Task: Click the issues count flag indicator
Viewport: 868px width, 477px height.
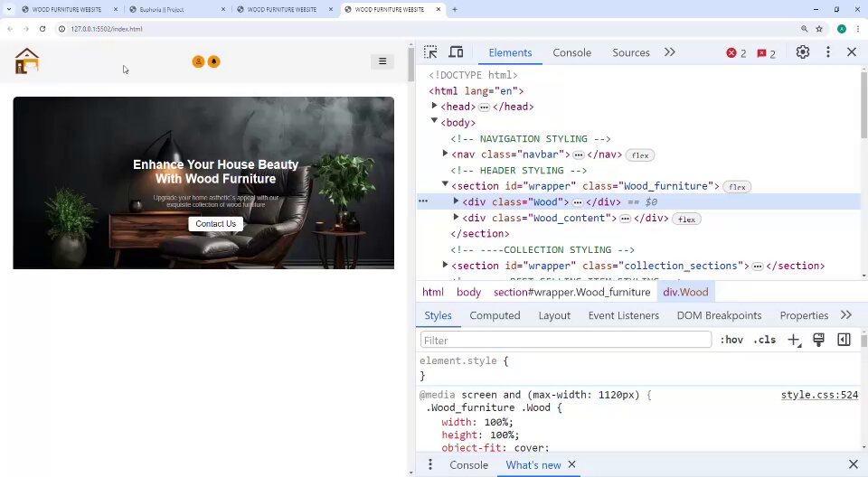Action: click(766, 53)
